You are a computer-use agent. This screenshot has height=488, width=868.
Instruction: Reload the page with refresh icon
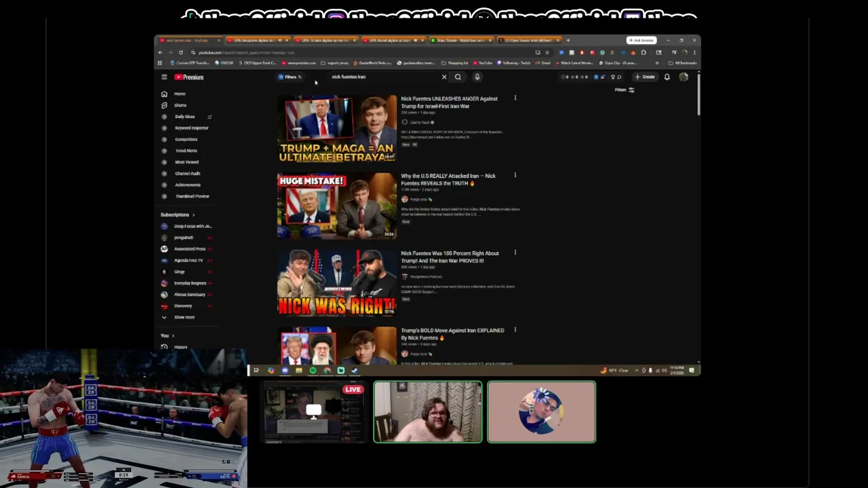click(x=180, y=53)
